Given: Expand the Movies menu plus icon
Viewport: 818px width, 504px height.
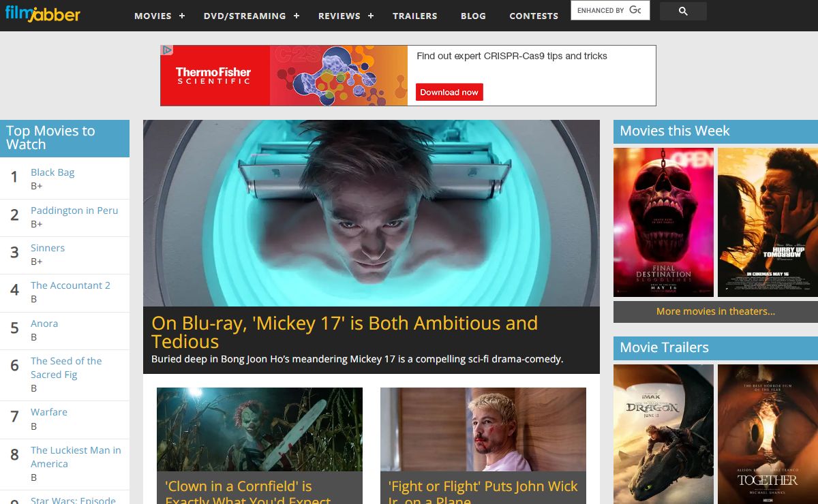Looking at the screenshot, I should (x=182, y=16).
